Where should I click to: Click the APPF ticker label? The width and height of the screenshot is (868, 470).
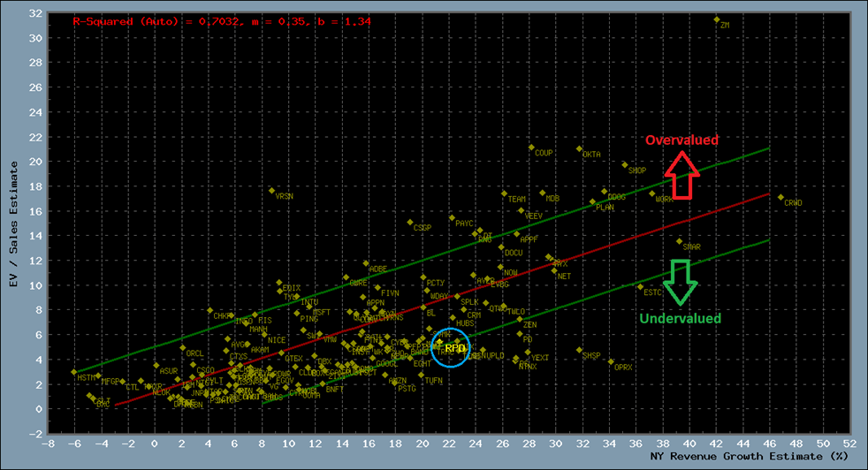(529, 239)
